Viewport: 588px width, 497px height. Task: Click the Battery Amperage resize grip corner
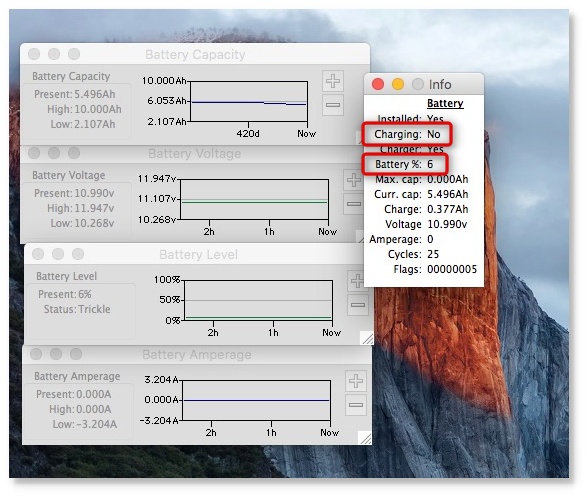[x=366, y=438]
